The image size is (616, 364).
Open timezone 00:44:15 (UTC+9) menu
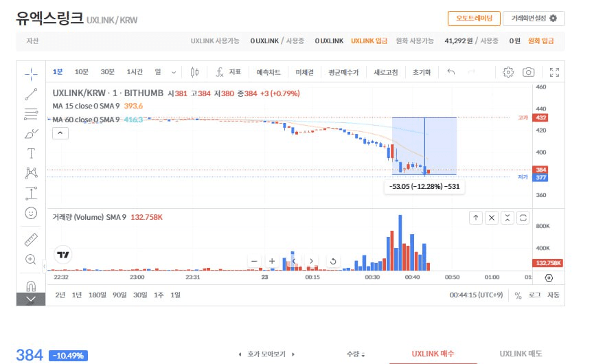click(476, 295)
